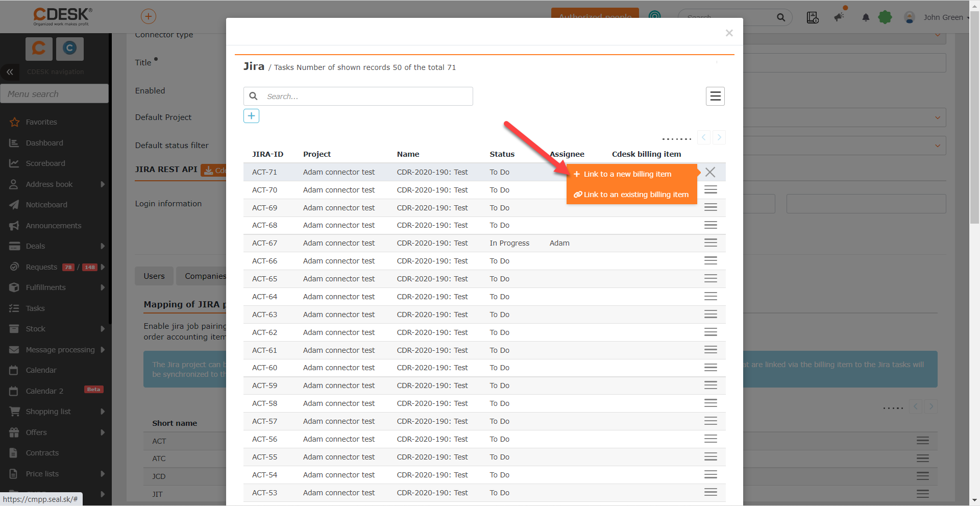This screenshot has height=506, width=980.
Task: Click the Cdesk billing item column header
Action: click(646, 154)
